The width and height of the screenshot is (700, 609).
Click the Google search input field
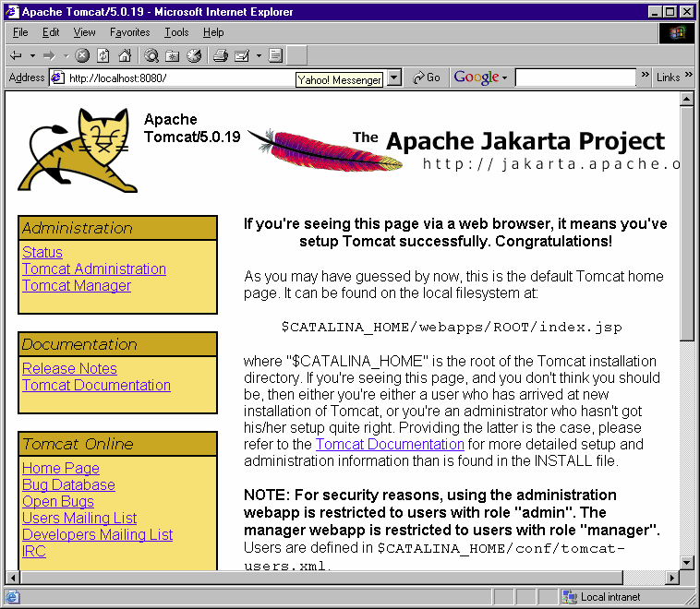click(x=575, y=78)
